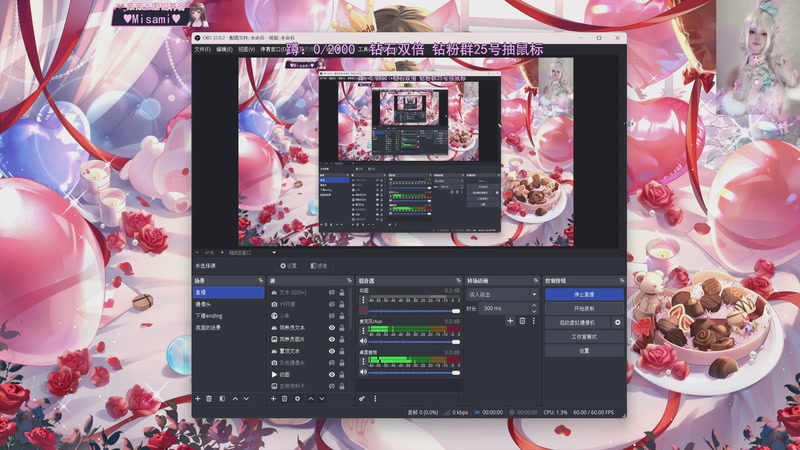Select the 摄像头 scene
Screen dimensions: 800x450
tap(229, 304)
